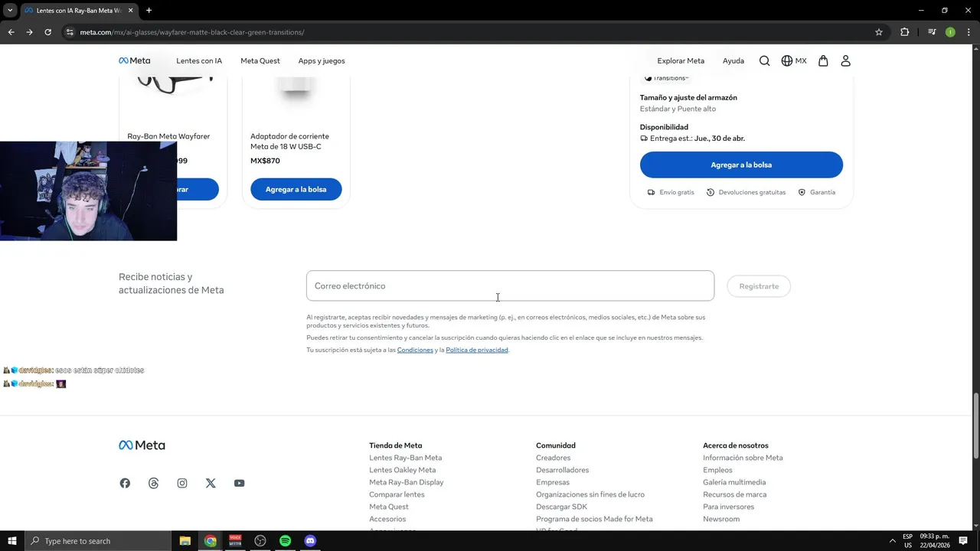980x551 pixels.
Task: Expand the tab search dropdown arrow
Action: (10, 10)
